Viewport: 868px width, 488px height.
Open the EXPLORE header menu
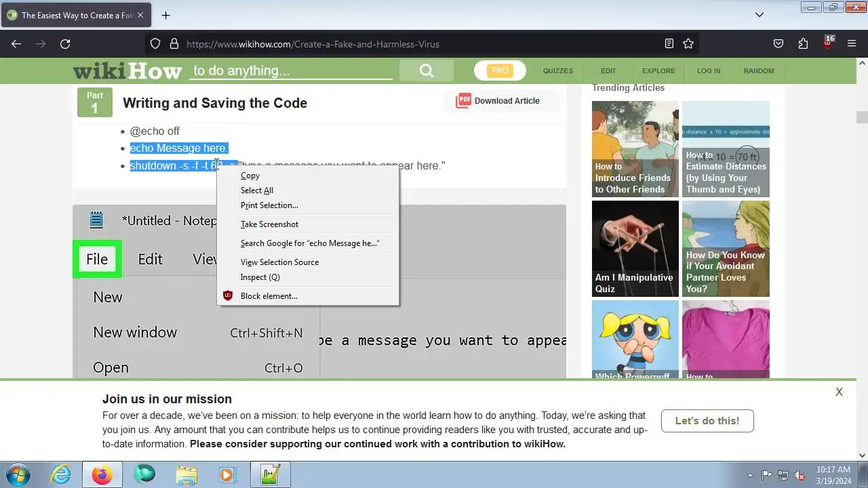pos(658,70)
